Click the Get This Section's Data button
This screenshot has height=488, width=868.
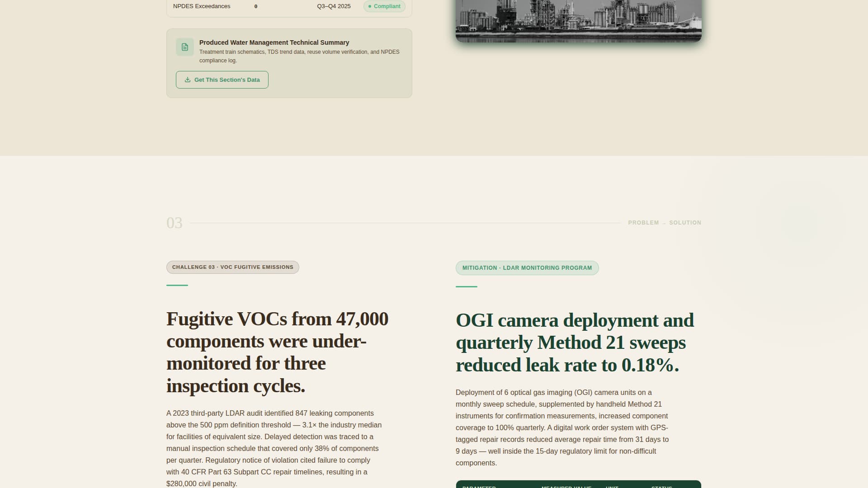click(x=222, y=80)
